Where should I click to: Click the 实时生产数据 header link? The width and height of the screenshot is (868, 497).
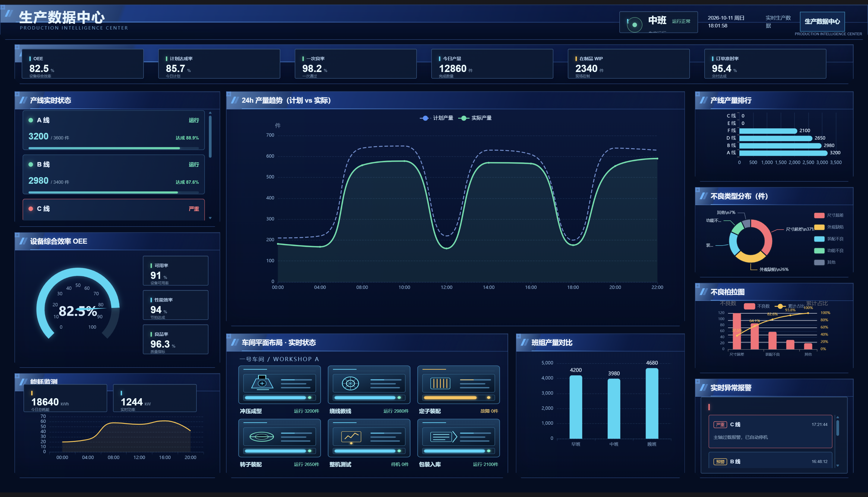point(778,21)
